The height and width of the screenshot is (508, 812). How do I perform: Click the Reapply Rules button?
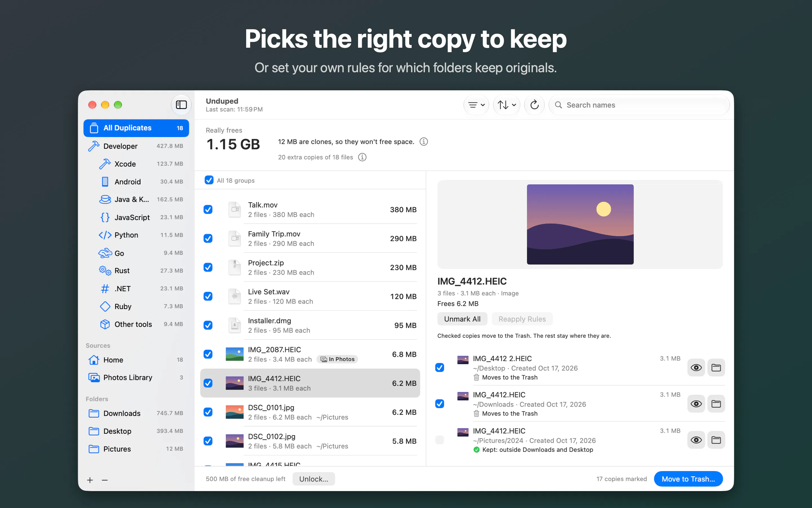pyautogui.click(x=522, y=319)
